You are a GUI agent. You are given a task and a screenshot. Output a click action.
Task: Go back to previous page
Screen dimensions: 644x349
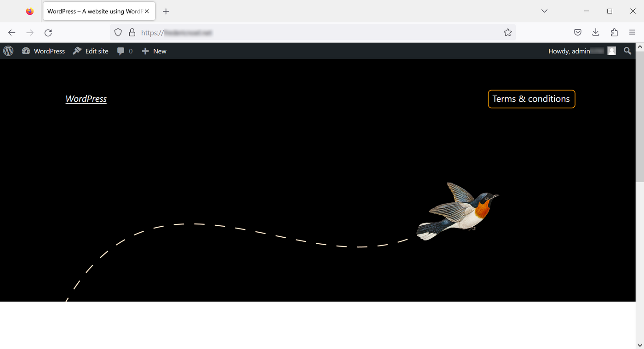12,33
